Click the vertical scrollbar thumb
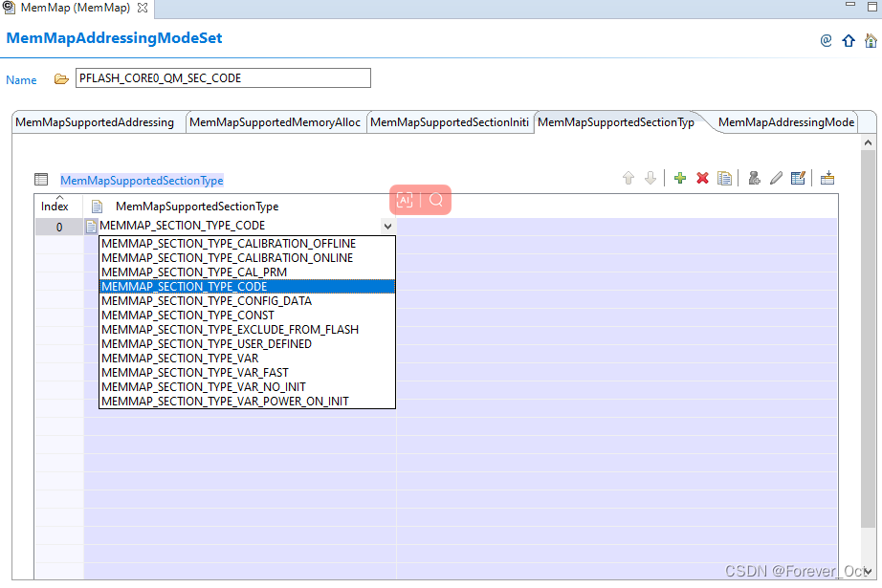This screenshot has width=882, height=588. (868, 338)
